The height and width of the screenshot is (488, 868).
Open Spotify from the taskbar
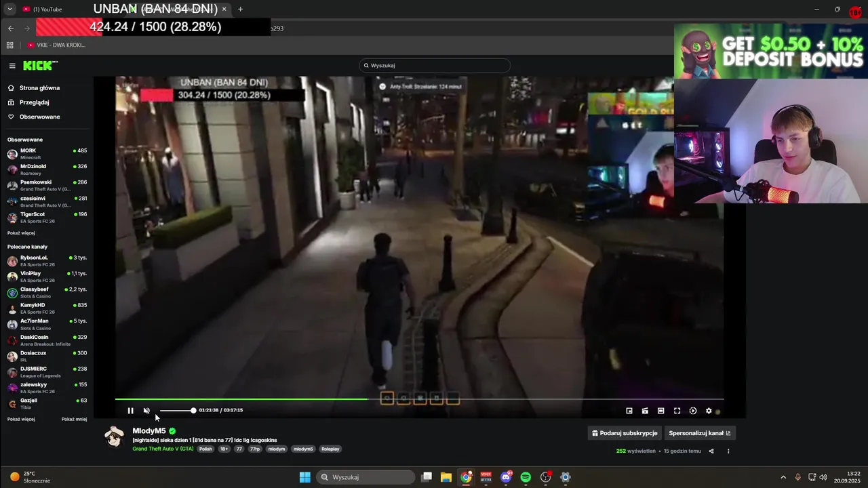coord(526,477)
